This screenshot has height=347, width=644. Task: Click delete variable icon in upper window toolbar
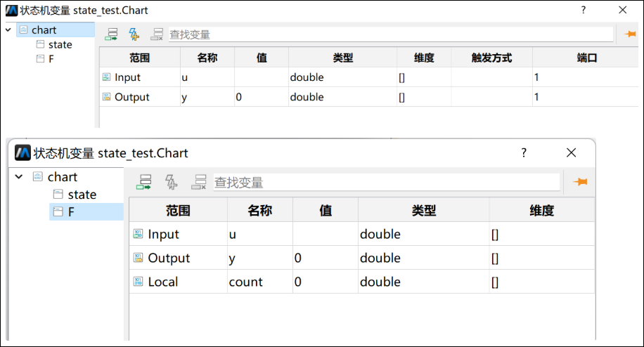tap(157, 34)
